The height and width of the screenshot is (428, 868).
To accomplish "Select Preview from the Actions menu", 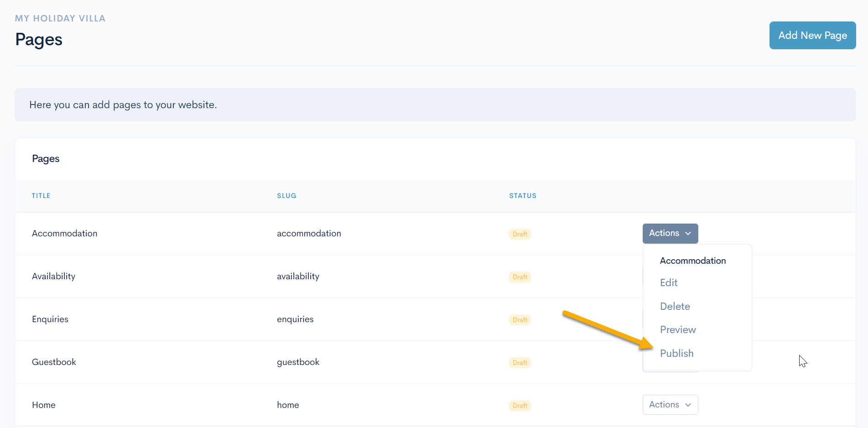I will coord(677,329).
